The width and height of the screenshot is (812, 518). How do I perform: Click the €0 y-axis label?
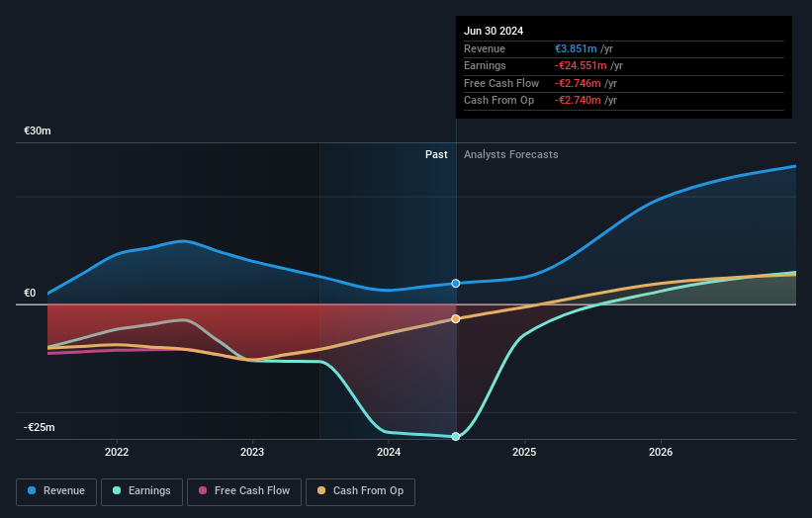pyautogui.click(x=30, y=293)
